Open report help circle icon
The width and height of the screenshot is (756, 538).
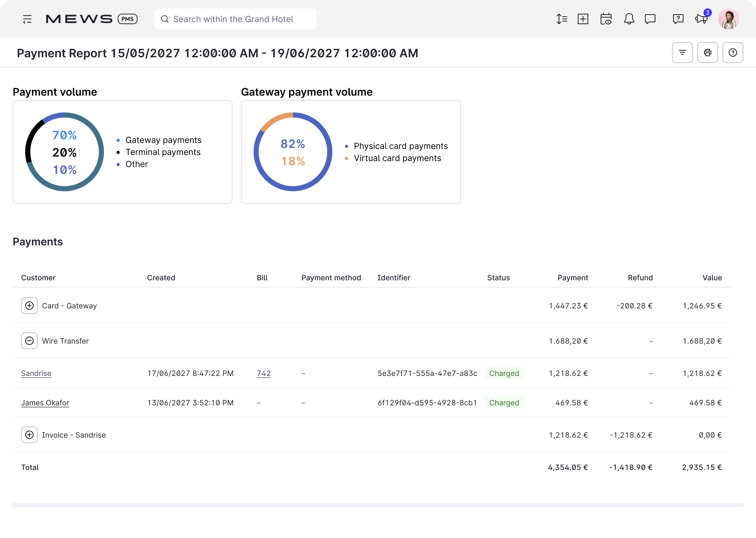coord(732,52)
